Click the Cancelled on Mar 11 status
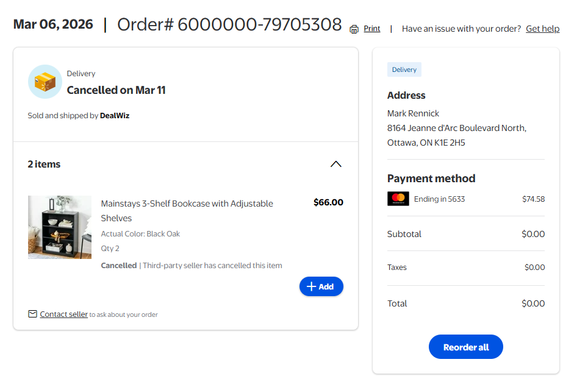 click(x=116, y=90)
